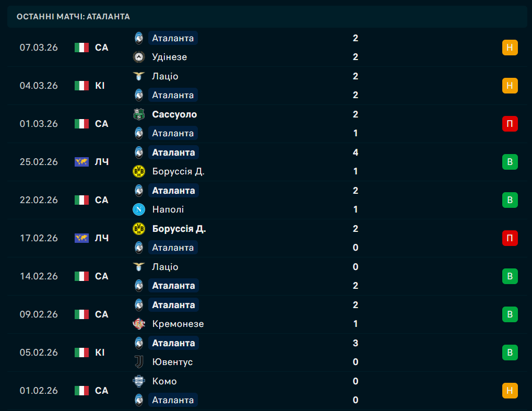532x411 pixels.
Task: Click the green win badge for Napoli match
Action: pos(510,200)
